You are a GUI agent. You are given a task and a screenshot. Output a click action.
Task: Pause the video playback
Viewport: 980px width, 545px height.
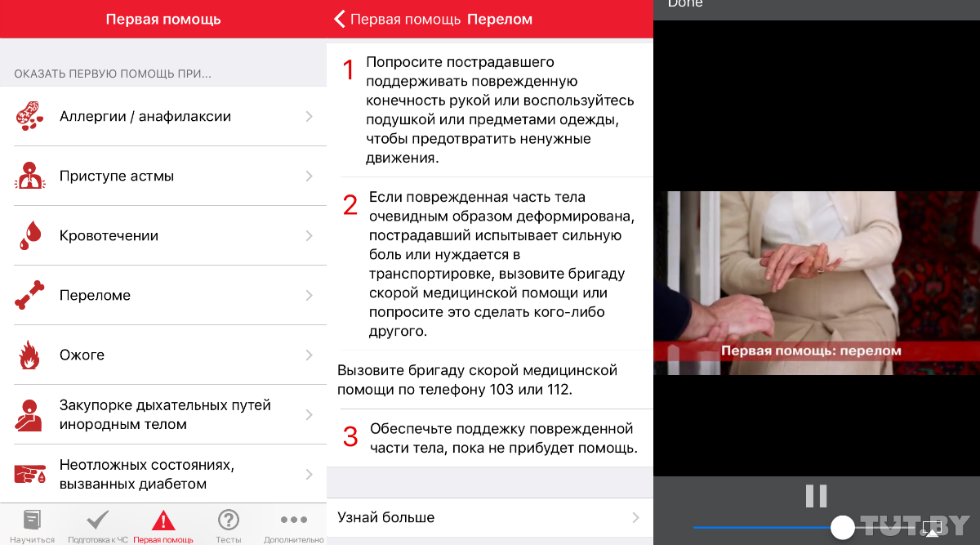pos(816,496)
